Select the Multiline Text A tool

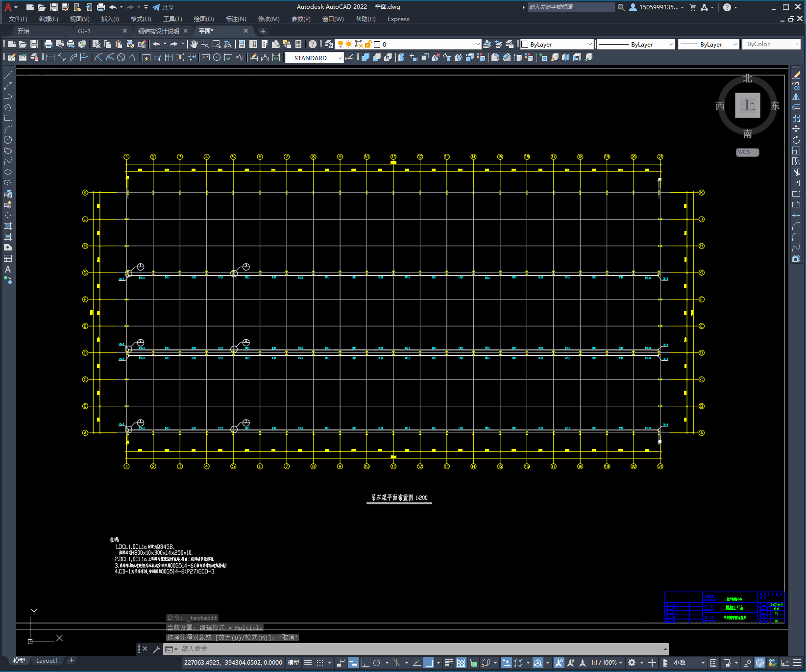pos(8,269)
